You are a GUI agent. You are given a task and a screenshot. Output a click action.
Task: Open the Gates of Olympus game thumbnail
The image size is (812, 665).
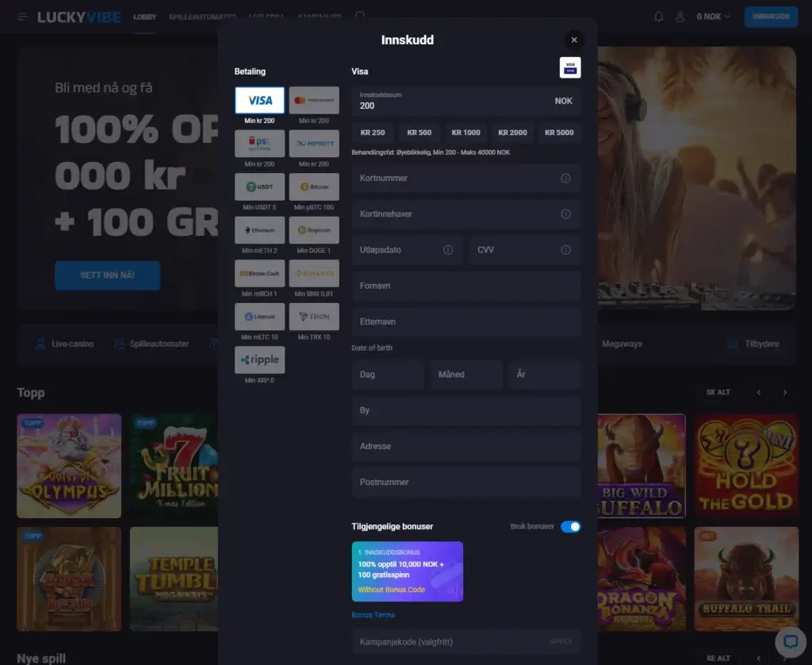click(x=69, y=466)
